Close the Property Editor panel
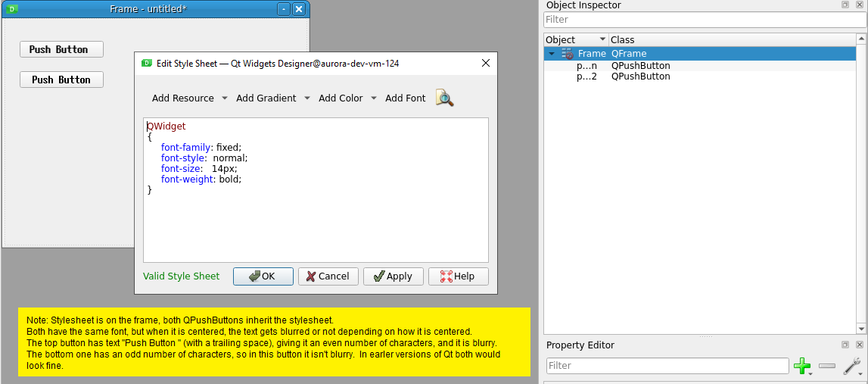This screenshot has width=868, height=384. click(x=859, y=345)
